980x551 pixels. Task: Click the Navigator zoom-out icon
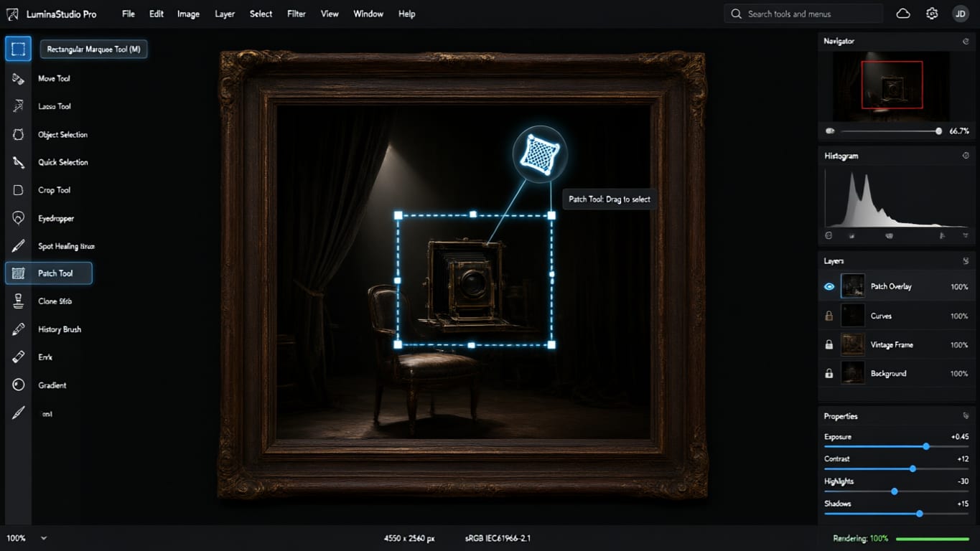point(831,131)
